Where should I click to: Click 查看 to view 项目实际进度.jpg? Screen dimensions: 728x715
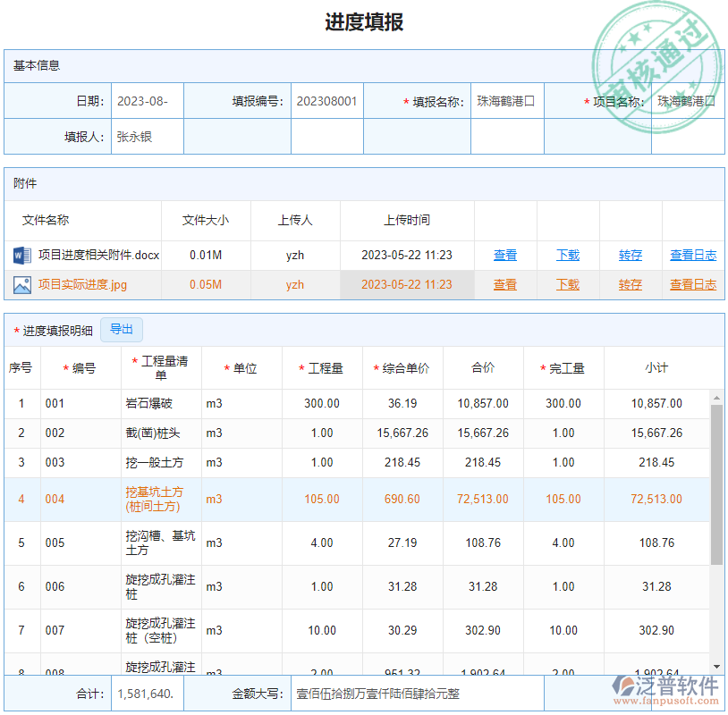[505, 284]
